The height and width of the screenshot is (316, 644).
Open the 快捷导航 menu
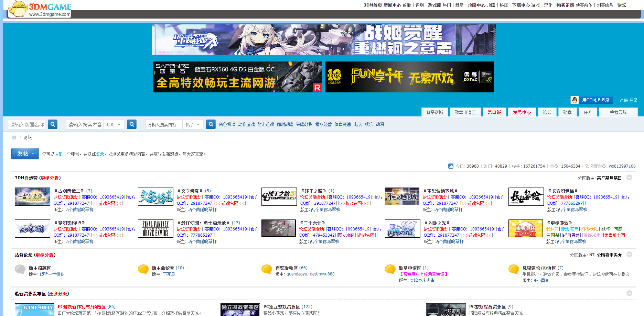click(x=618, y=112)
